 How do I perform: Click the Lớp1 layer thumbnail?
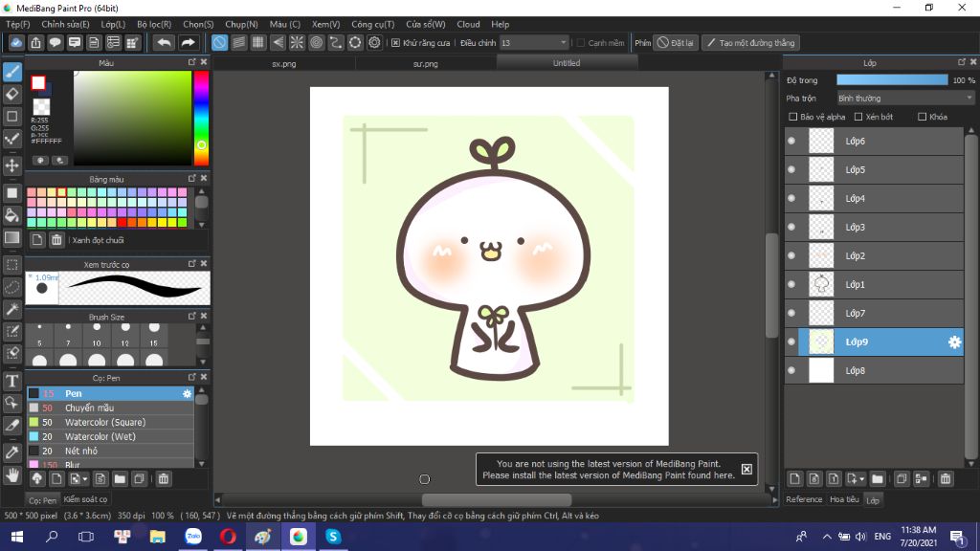pos(821,284)
